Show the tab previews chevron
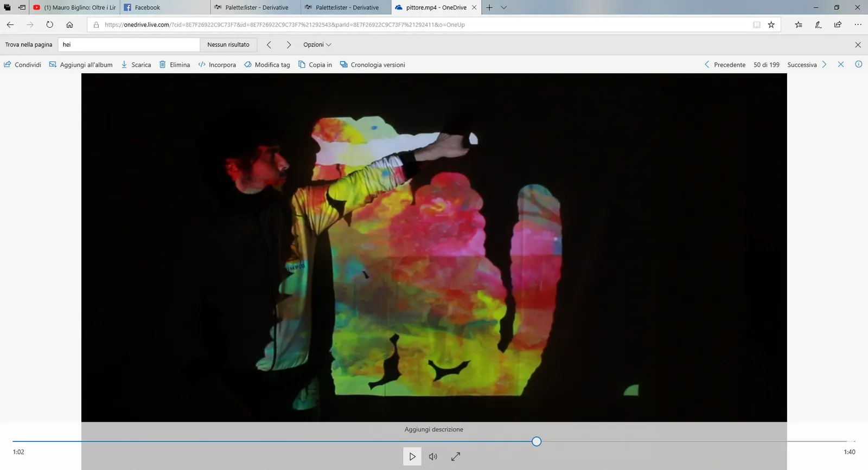The image size is (868, 470). (x=503, y=8)
